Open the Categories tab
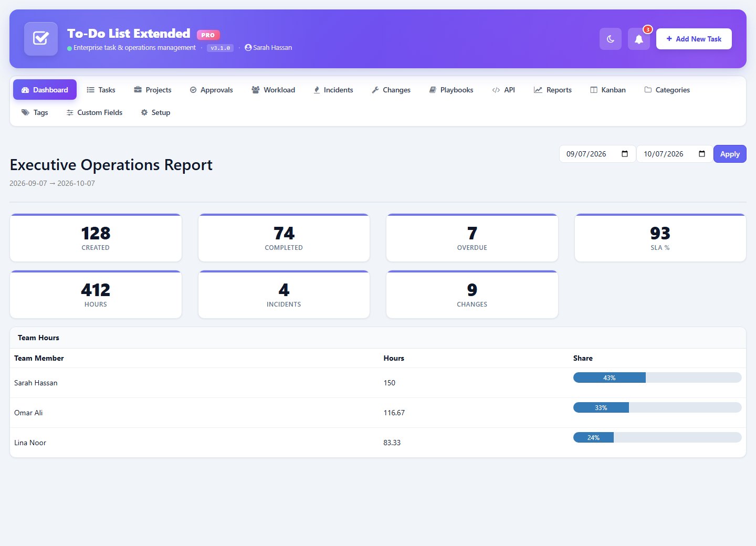This screenshot has width=756, height=546. pyautogui.click(x=667, y=90)
